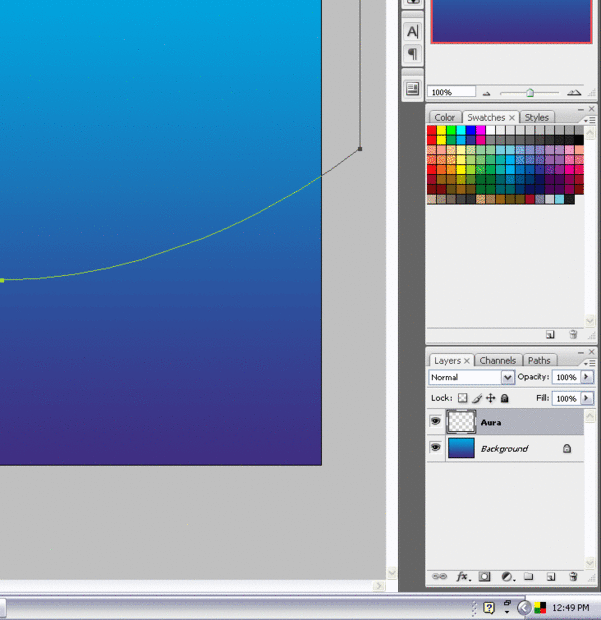The image size is (601, 620).
Task: Hide the Background layer
Action: coord(436,448)
